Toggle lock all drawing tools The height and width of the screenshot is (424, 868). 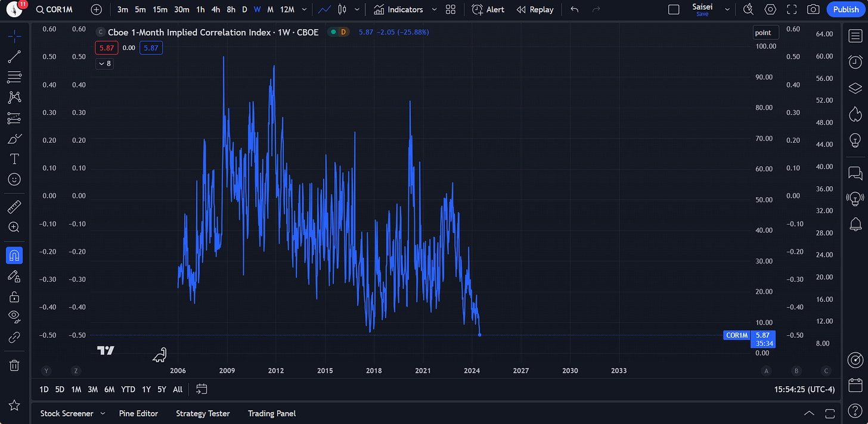pyautogui.click(x=14, y=296)
